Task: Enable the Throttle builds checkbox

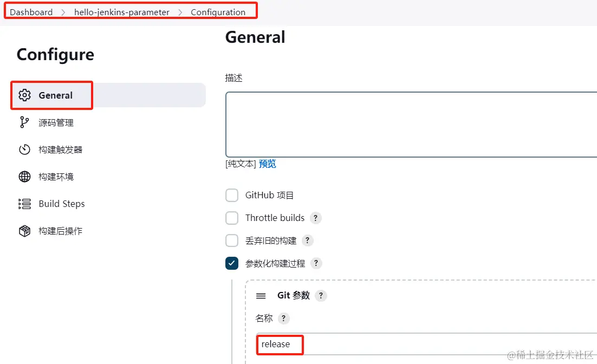Action: 232,218
